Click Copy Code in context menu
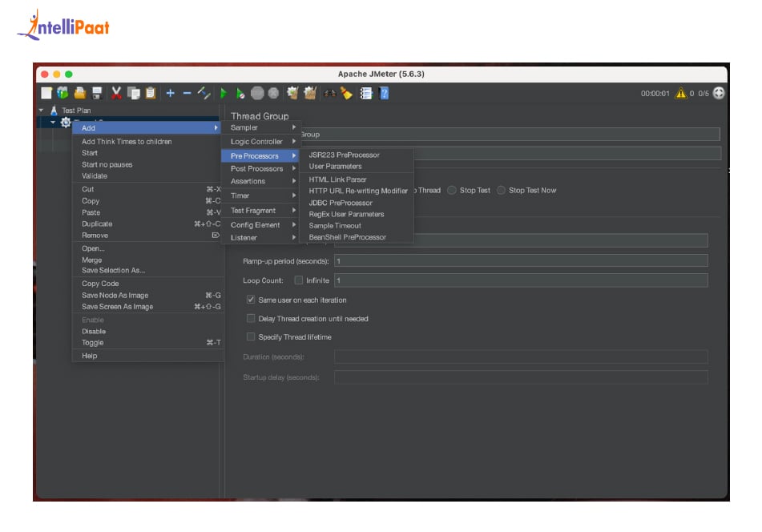The image size is (762, 532). (147, 284)
